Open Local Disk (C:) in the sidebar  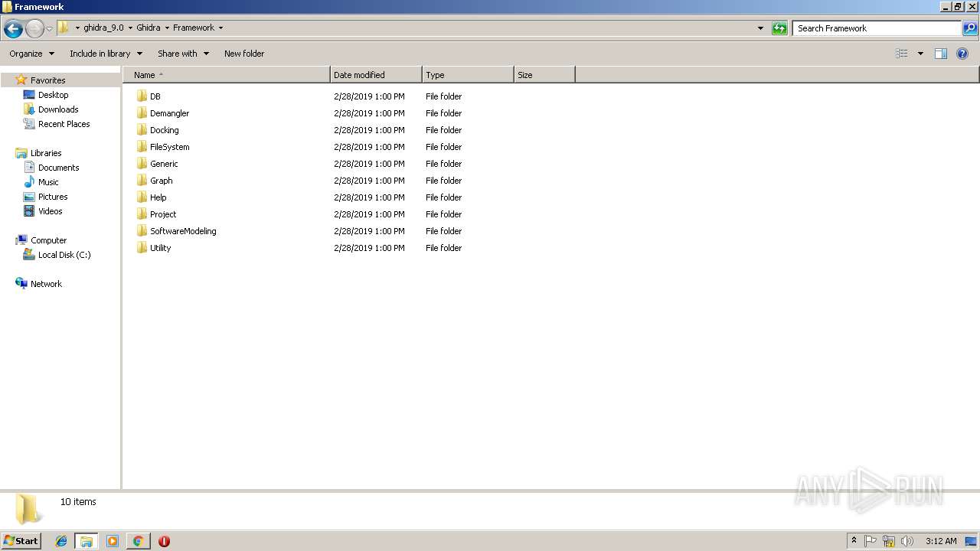64,255
